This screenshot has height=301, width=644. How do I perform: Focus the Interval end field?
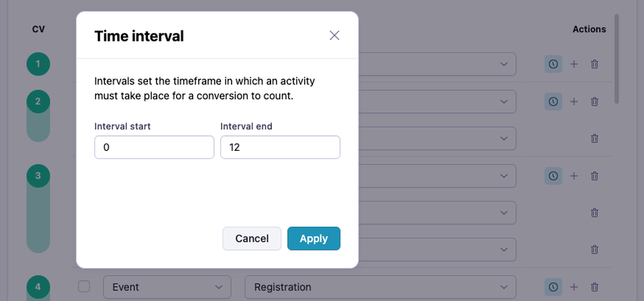[x=280, y=147]
